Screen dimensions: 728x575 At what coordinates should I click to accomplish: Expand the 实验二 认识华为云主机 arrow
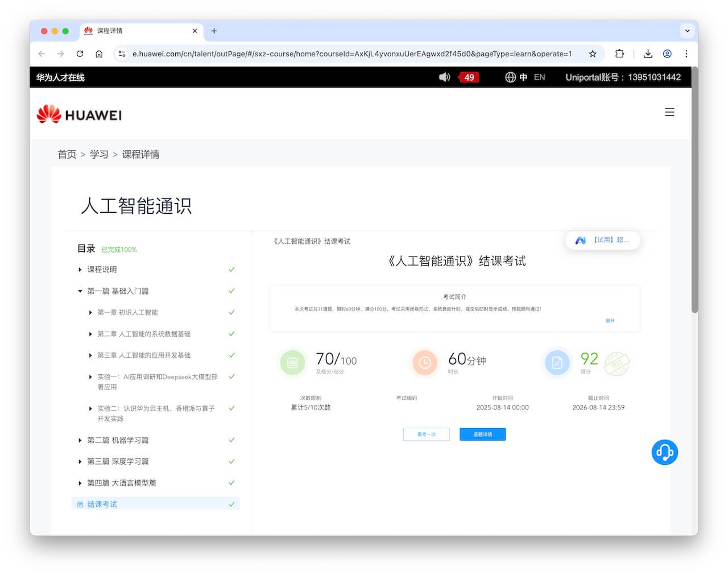tap(90, 408)
